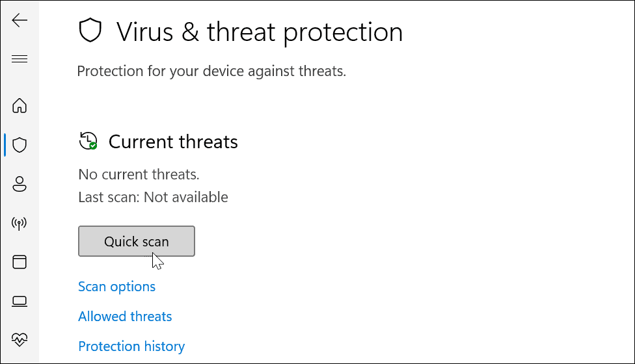Click the Current threats section heading
This screenshot has height=364, width=635.
click(173, 142)
